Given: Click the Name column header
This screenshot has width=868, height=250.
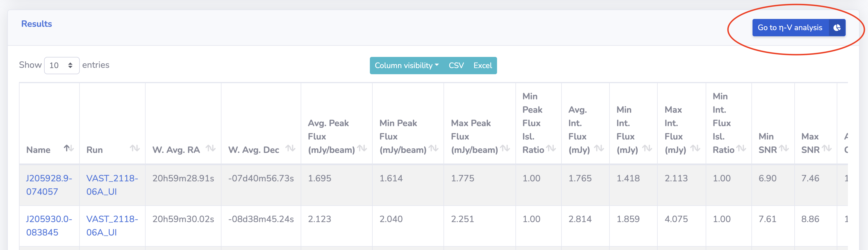Looking at the screenshot, I should 49,124.
